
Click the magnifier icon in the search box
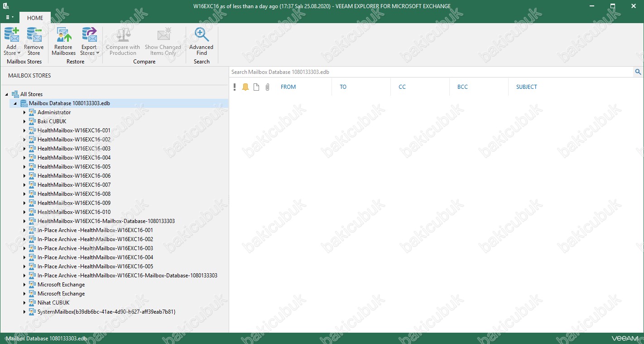tap(638, 72)
